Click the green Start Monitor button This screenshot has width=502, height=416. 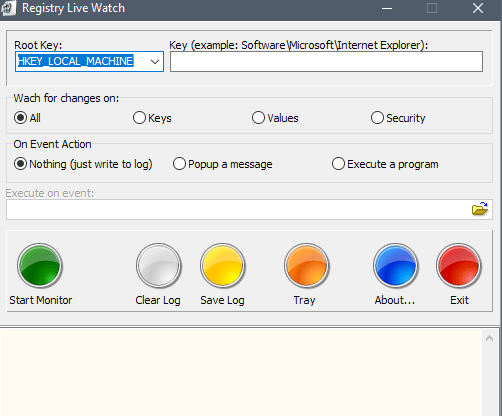click(40, 266)
